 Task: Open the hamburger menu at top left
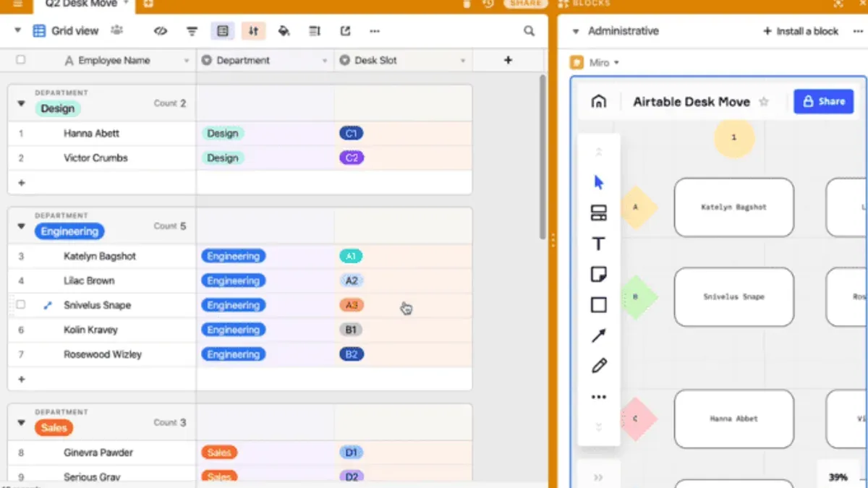17,4
